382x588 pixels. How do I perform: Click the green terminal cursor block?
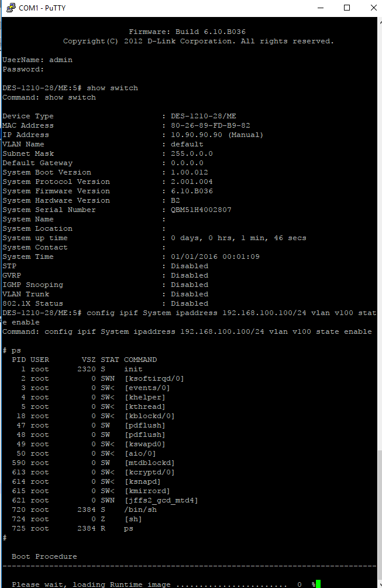318,584
